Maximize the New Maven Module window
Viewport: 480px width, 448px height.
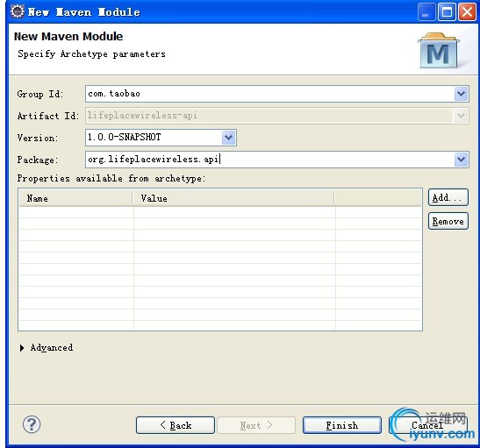(x=447, y=12)
